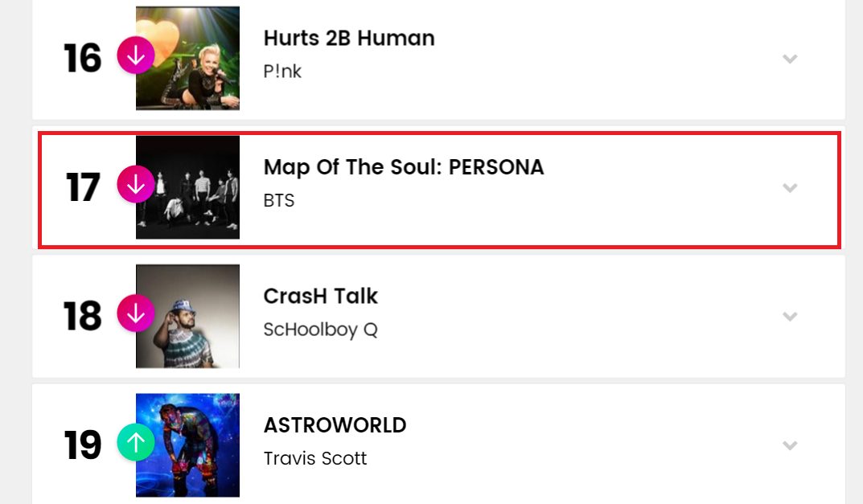
Task: View the ASTROWORLD cover image
Action: point(187,445)
